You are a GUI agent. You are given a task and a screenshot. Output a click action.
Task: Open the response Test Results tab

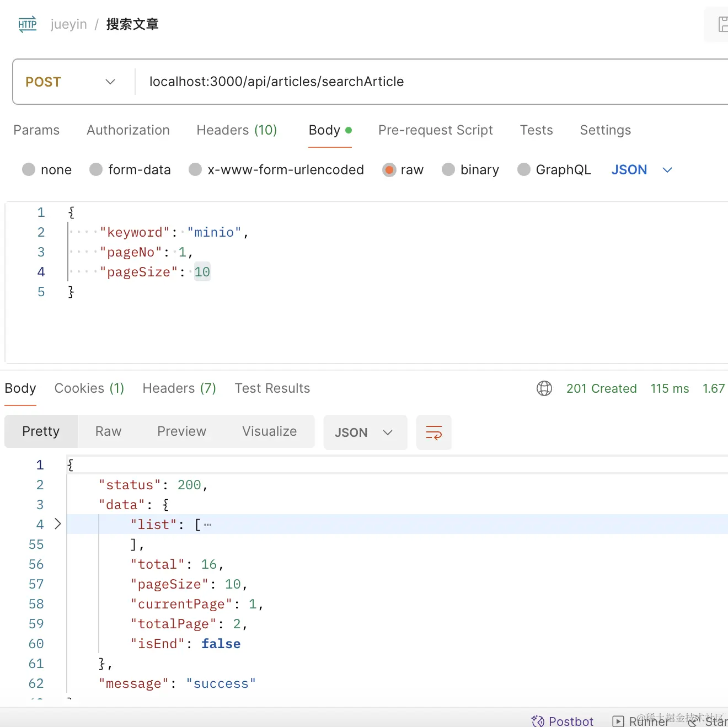(272, 388)
